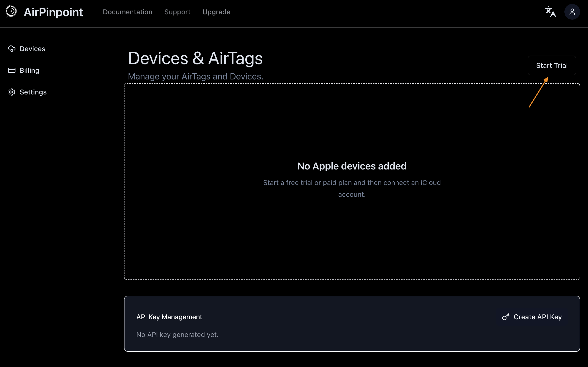The image size is (588, 367).
Task: Select the Upgrade tab
Action: tap(217, 12)
